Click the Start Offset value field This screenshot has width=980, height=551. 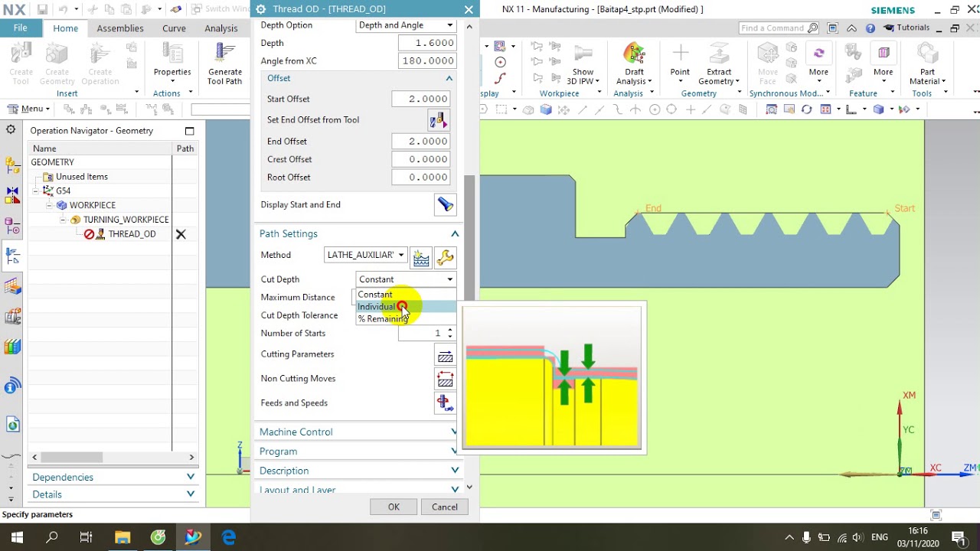(x=420, y=99)
